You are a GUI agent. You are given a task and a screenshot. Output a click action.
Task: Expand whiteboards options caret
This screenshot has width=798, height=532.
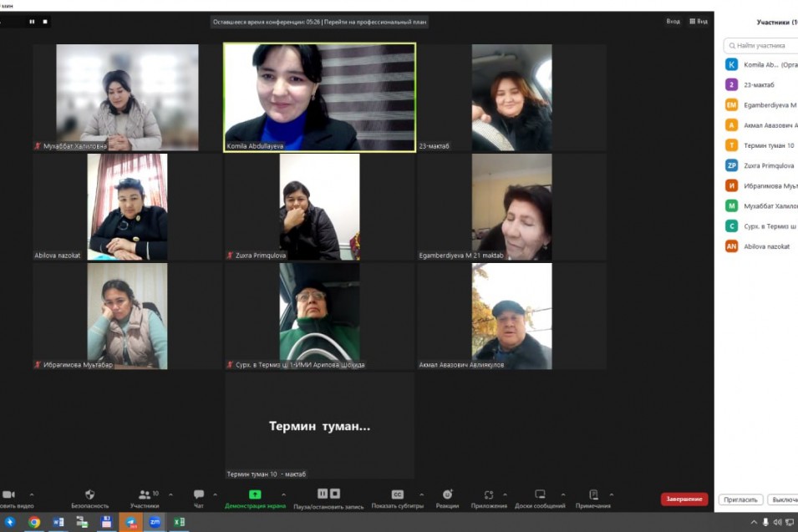[563, 494]
